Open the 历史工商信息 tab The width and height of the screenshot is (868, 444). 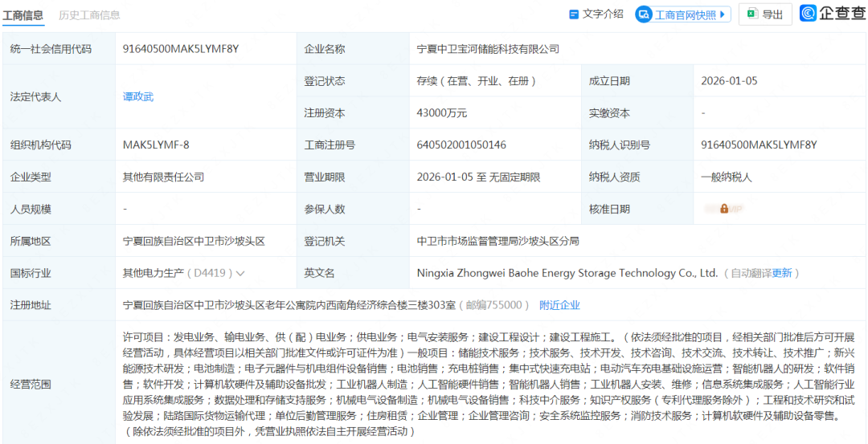click(89, 15)
